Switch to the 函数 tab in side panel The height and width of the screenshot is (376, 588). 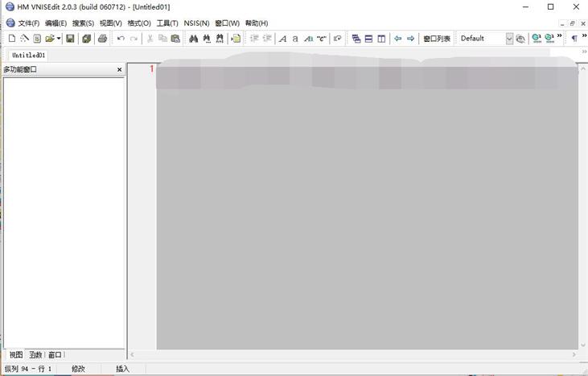tap(35, 354)
